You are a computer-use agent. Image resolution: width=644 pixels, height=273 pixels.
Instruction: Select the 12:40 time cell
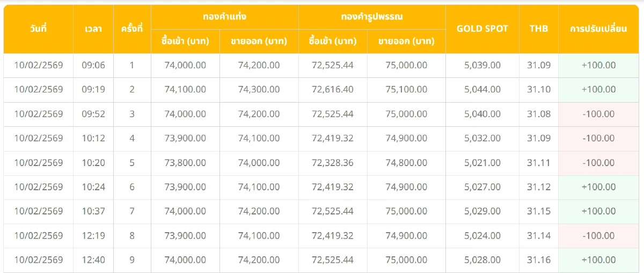[93, 260]
